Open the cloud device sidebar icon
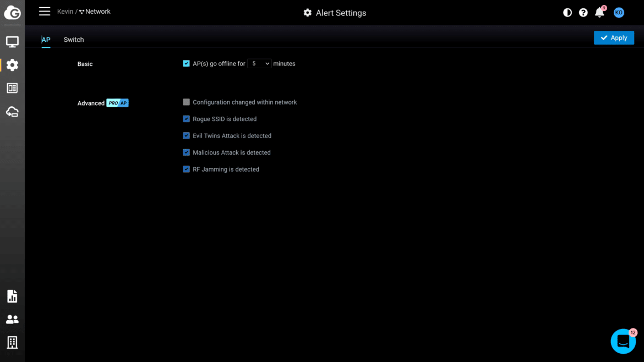Screen dimensions: 644x362 (x=12, y=112)
